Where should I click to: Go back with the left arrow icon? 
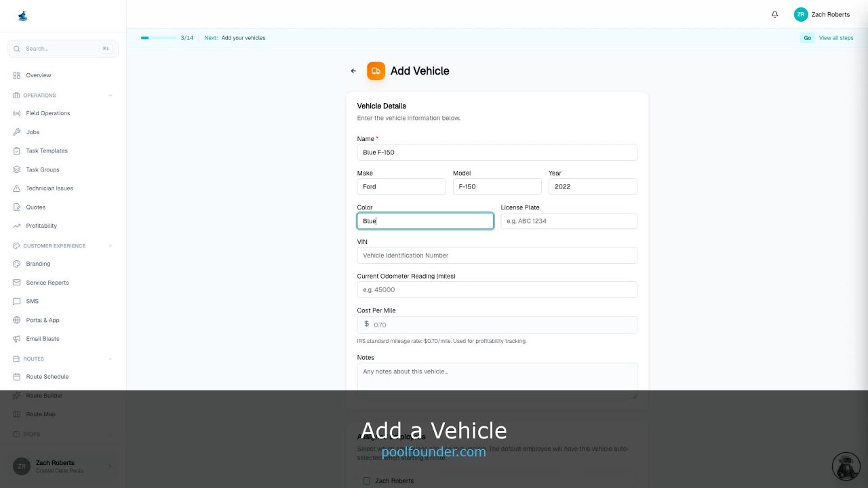[x=353, y=71]
